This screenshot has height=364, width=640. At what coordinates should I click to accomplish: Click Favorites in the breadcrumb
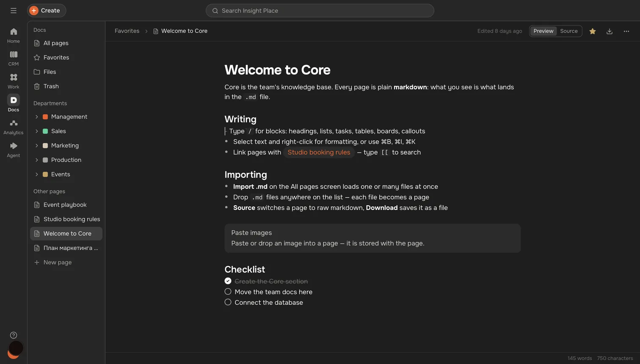(x=127, y=31)
